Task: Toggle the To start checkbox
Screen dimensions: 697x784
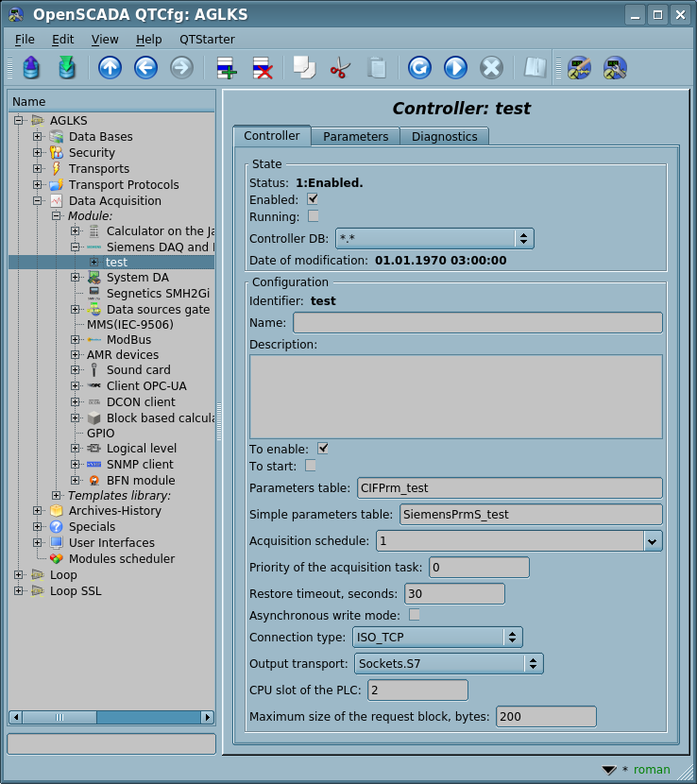Action: [x=311, y=466]
